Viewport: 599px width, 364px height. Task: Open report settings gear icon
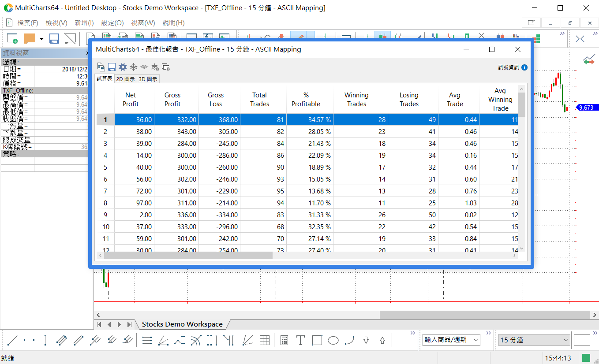point(123,67)
